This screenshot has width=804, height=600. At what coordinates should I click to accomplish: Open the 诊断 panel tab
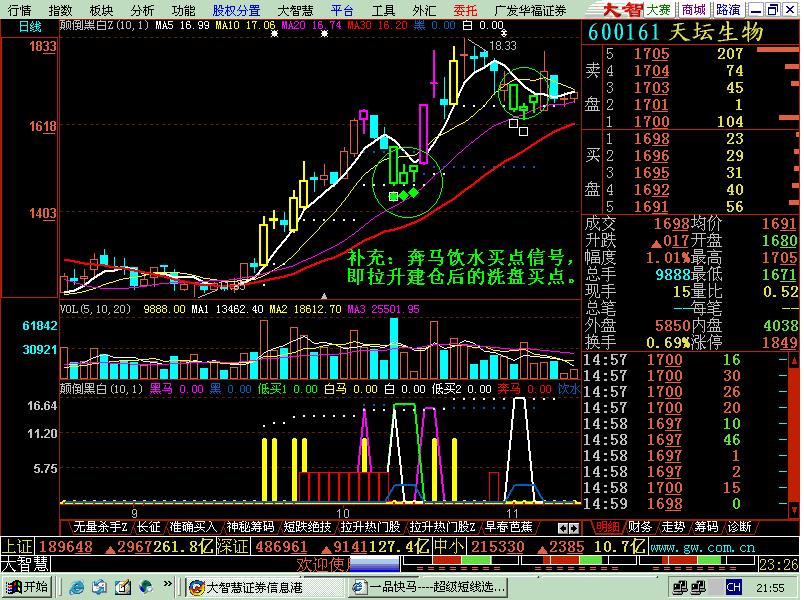click(739, 527)
